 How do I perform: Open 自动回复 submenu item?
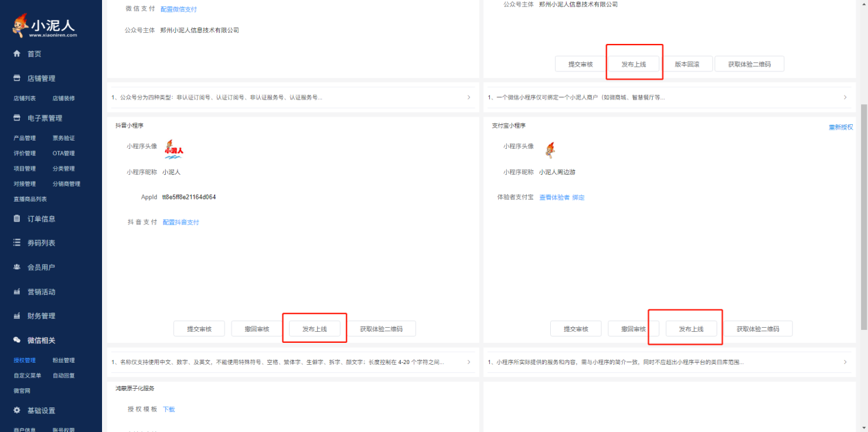point(64,375)
